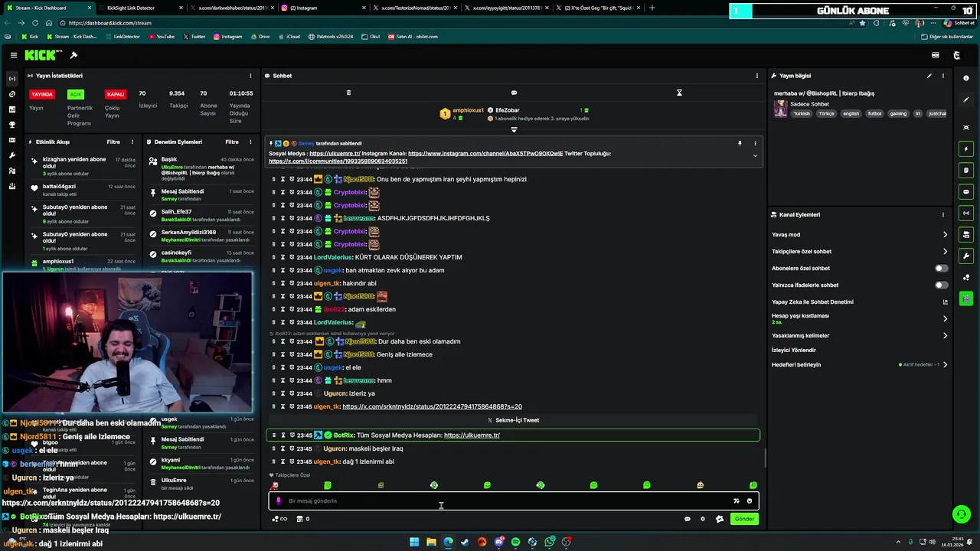Viewport: 980px width, 551px height.
Task: Open the hamburger menu beside the Kick logo
Action: click(14, 55)
